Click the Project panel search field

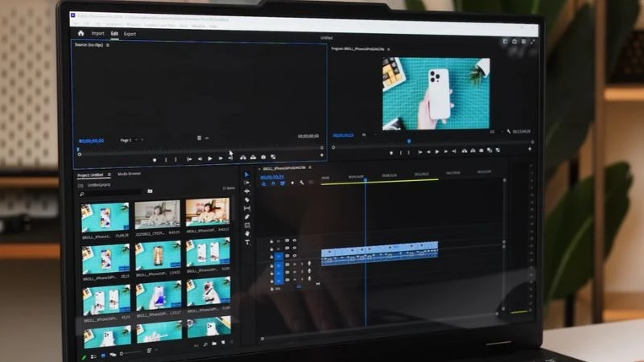point(112,192)
